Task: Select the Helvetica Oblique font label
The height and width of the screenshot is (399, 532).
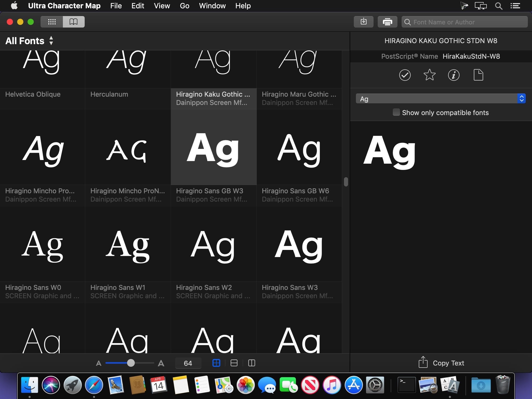Action: [x=33, y=94]
